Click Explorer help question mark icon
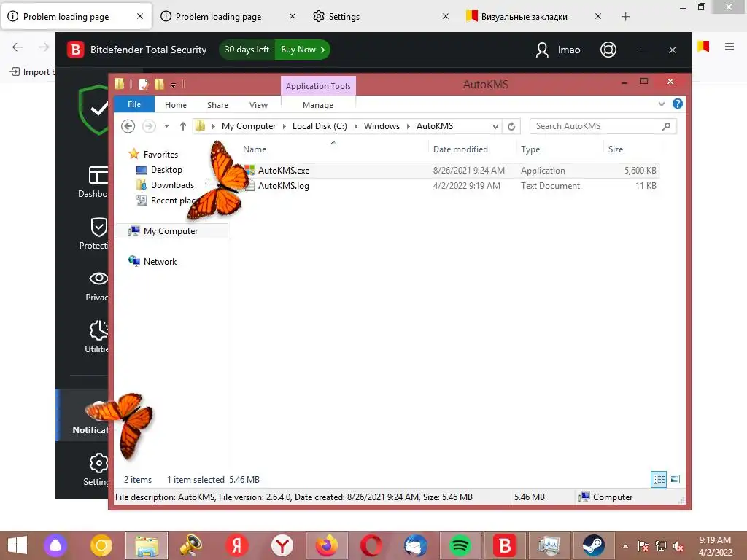747x560 pixels. (x=678, y=104)
